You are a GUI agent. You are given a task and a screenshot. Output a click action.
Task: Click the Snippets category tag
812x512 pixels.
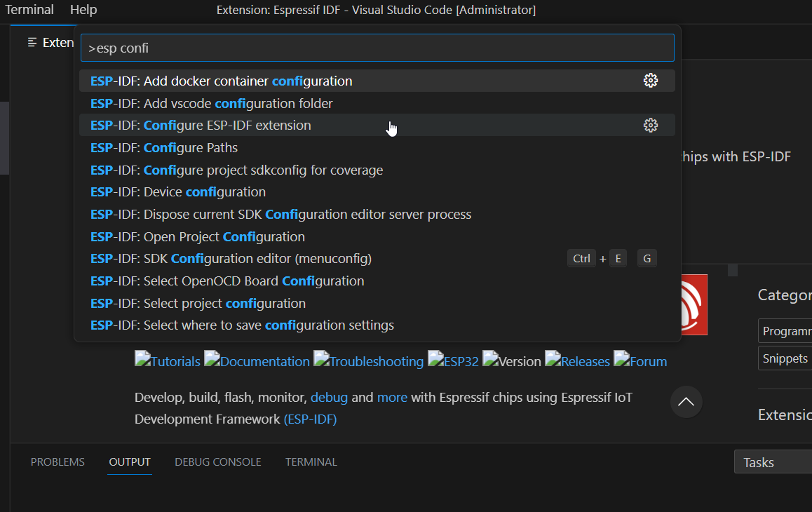point(785,358)
